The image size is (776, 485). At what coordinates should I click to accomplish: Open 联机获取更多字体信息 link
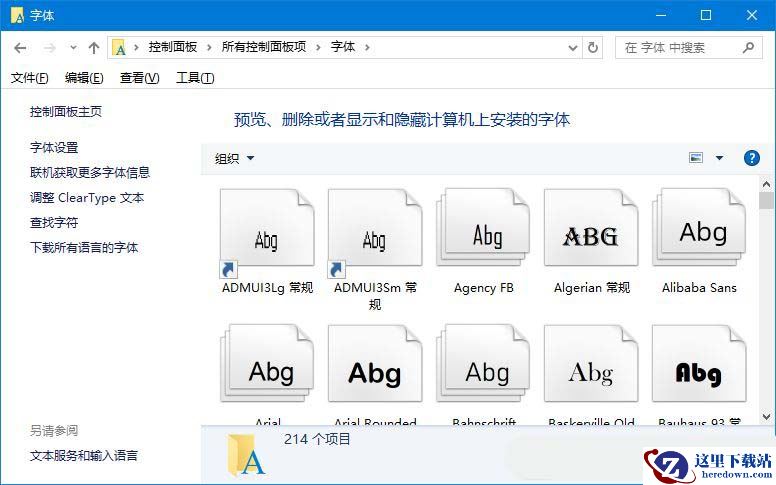coord(90,172)
